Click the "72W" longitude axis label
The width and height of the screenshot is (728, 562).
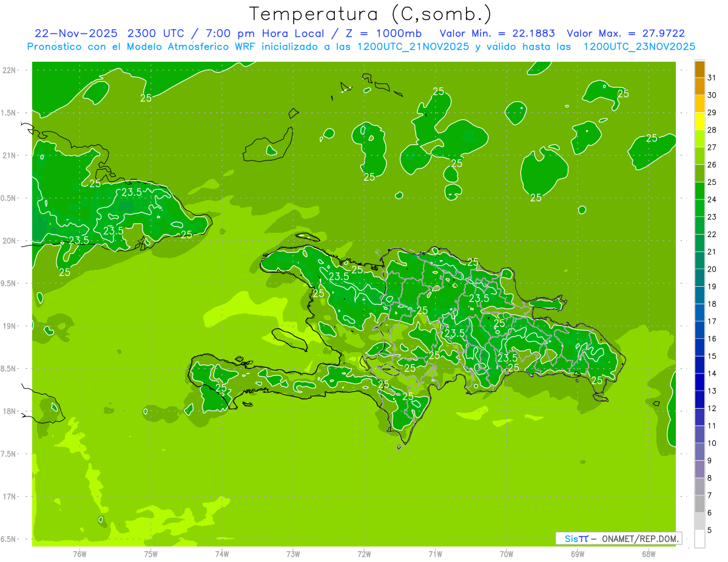[364, 554]
